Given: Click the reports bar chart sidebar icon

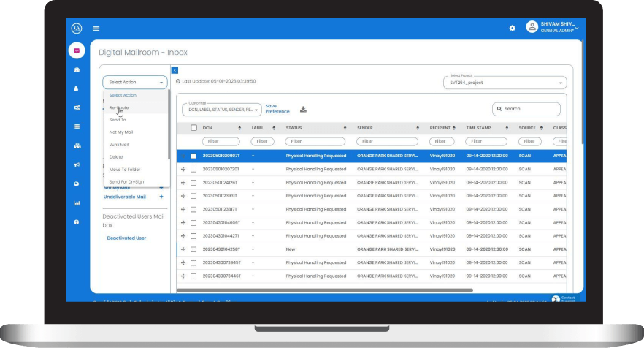Looking at the screenshot, I should pyautogui.click(x=77, y=203).
